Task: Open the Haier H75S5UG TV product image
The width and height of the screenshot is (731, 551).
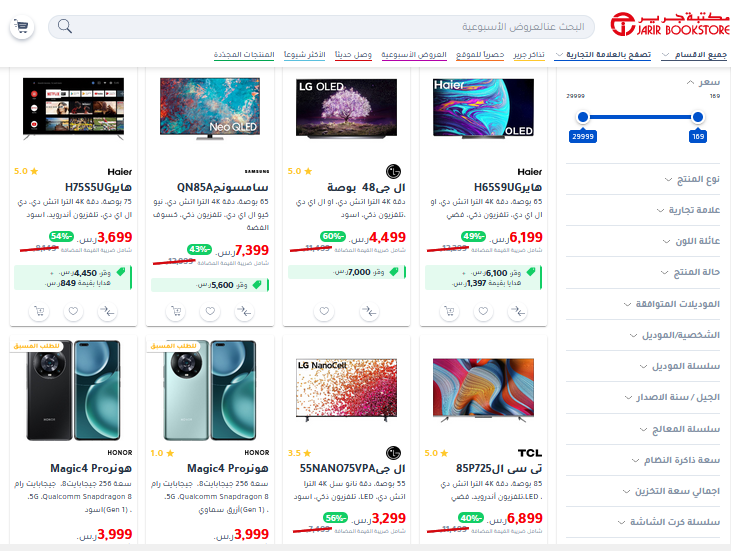Action: [x=74, y=109]
